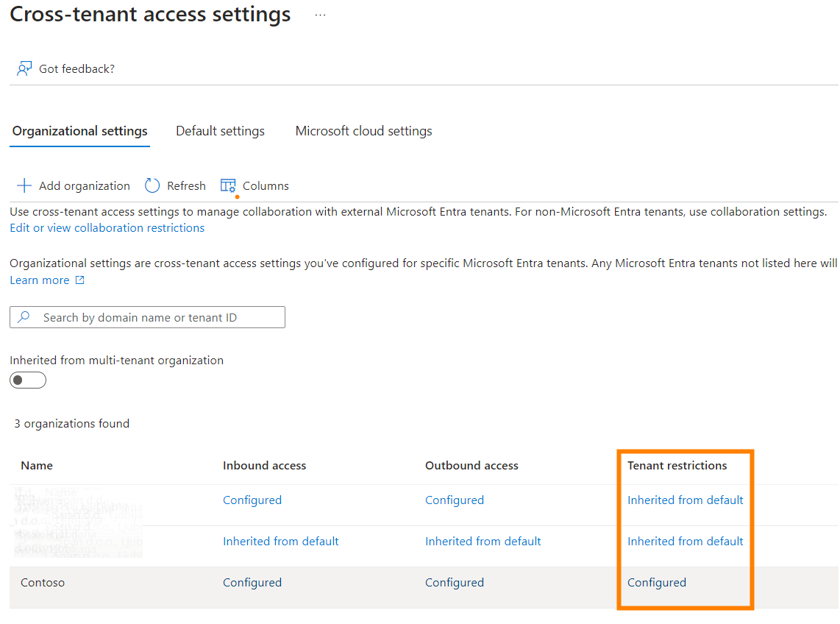Click Inherited from default inbound access on second row

[280, 541]
